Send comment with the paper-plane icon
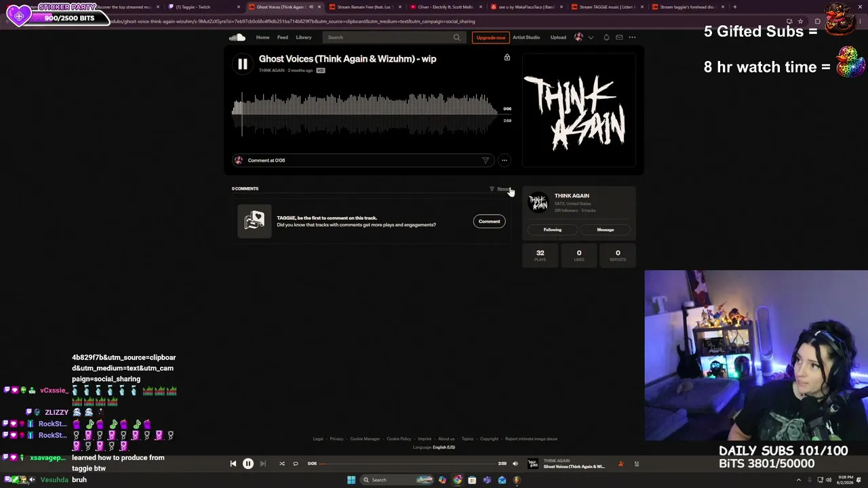The width and height of the screenshot is (868, 488). [486, 161]
